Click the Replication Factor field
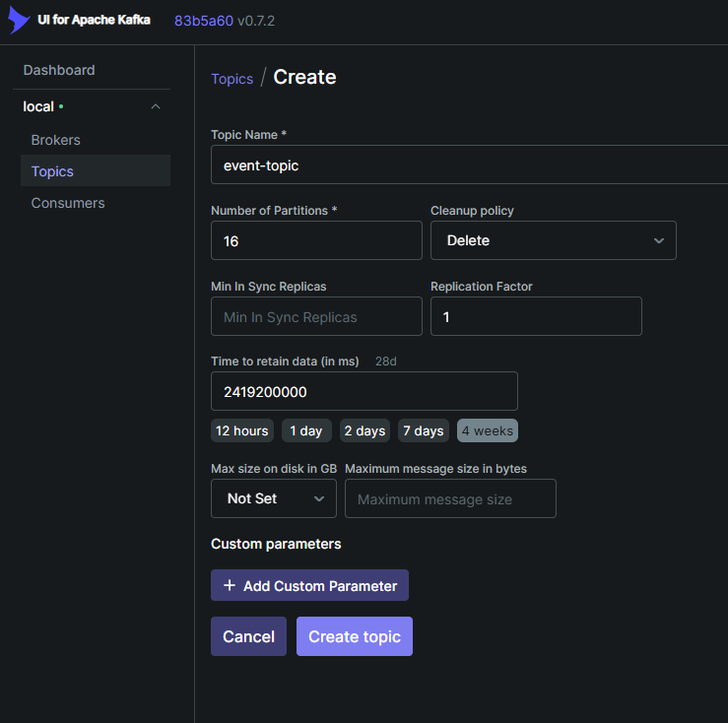Image resolution: width=728 pixels, height=723 pixels. tap(536, 316)
